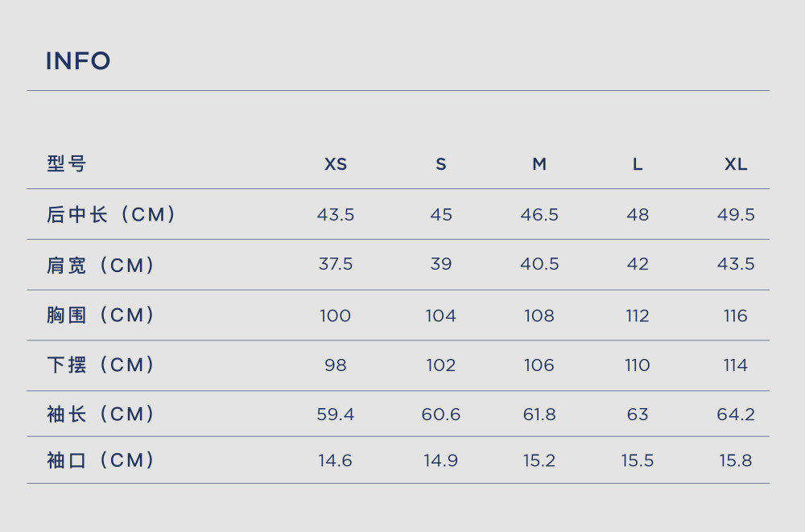
Task: Click the 116 chest value for XL
Action: tap(736, 315)
